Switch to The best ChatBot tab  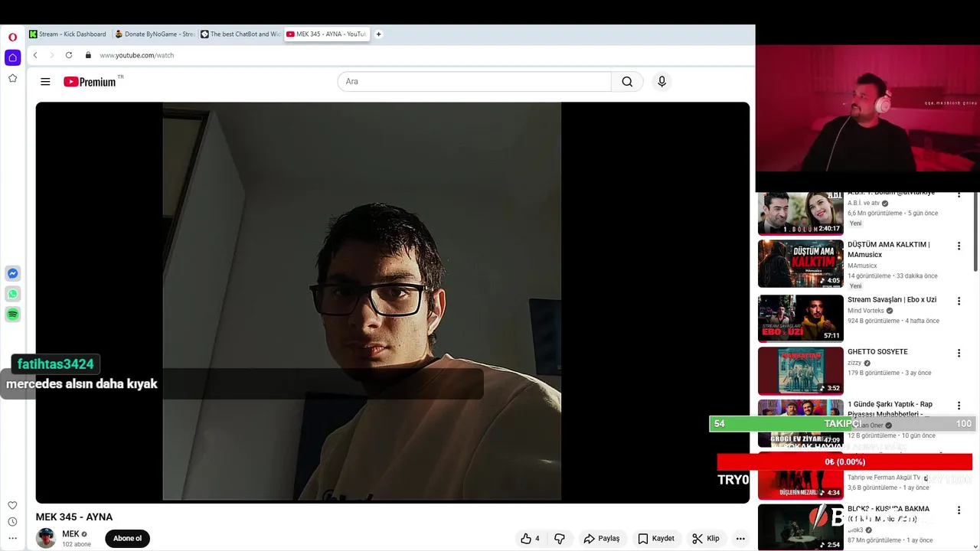pos(241,34)
